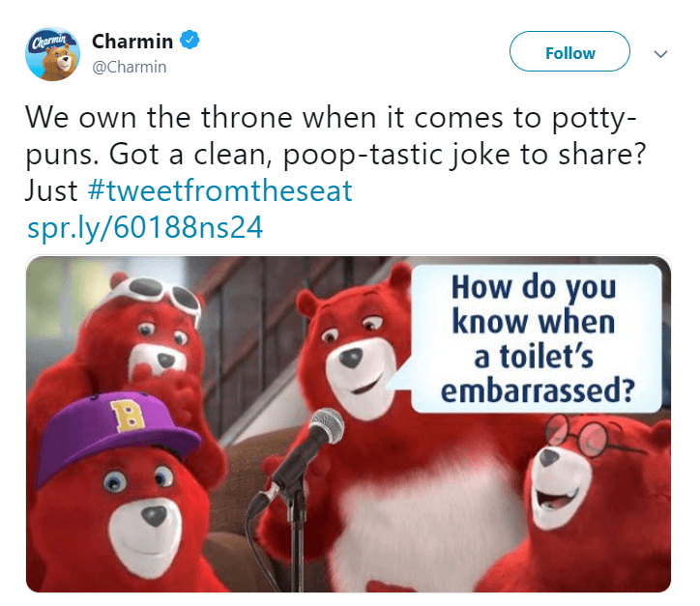
Task: Click the blue verified badge
Action: coord(191,42)
